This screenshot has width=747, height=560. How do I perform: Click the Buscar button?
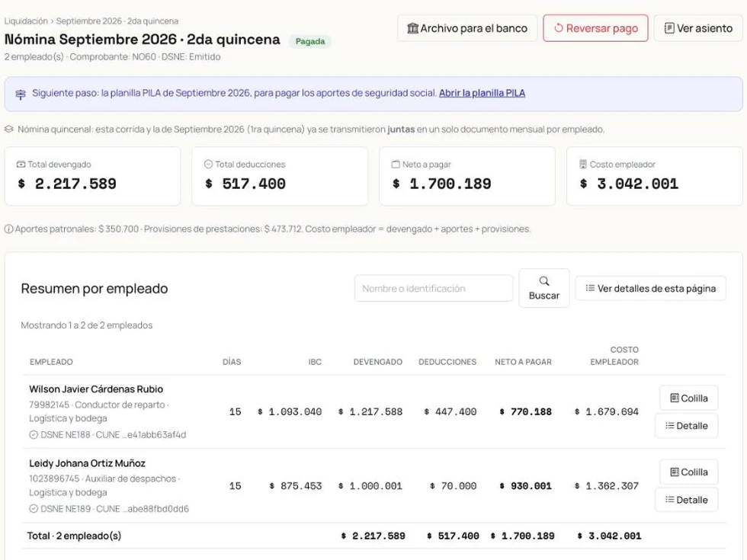(544, 288)
